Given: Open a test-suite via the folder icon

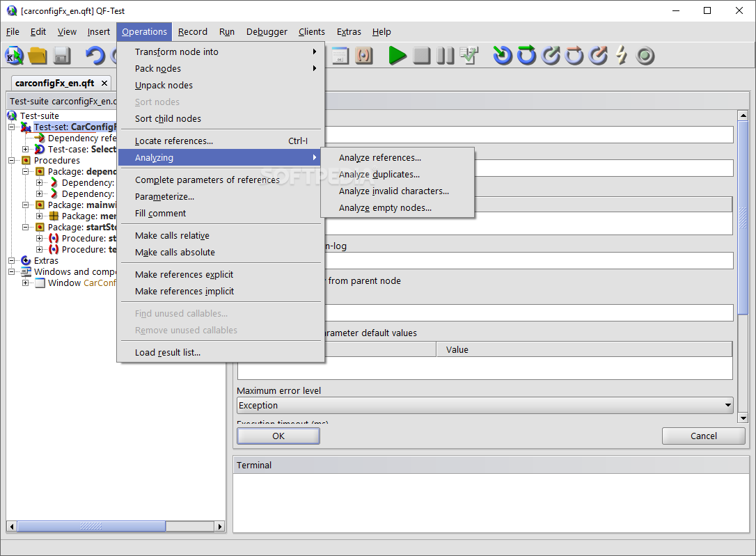Looking at the screenshot, I should click(38, 56).
